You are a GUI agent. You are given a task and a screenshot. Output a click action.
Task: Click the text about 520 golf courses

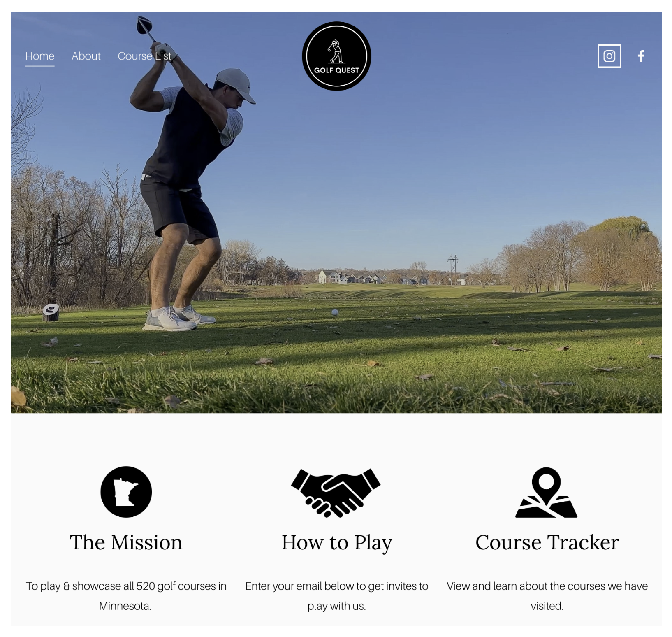click(x=126, y=595)
